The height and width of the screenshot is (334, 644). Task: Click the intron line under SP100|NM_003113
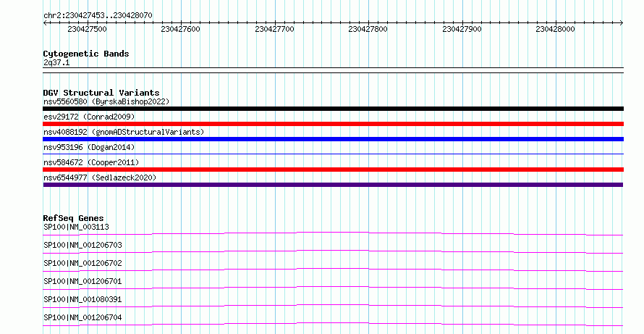coord(334,233)
